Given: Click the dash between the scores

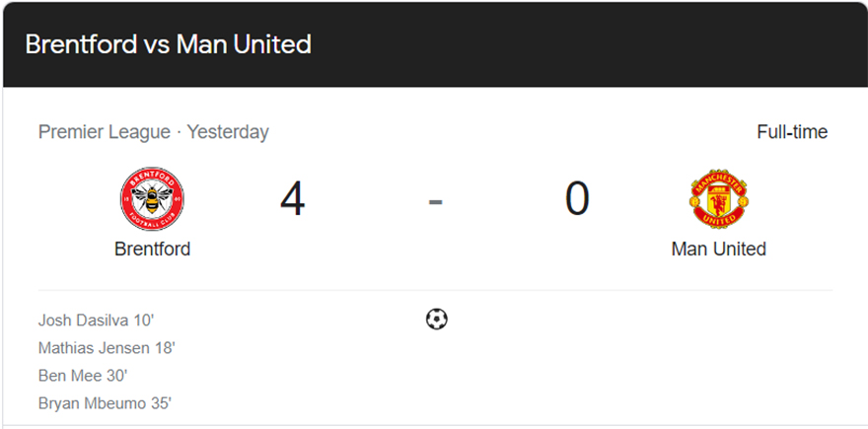Looking at the screenshot, I should (x=436, y=202).
